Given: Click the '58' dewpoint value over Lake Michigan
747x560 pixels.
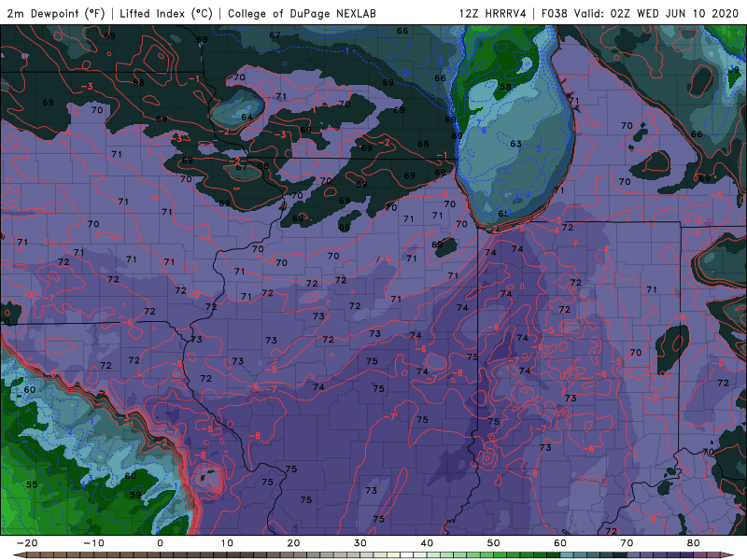Looking at the screenshot, I should pos(505,87).
